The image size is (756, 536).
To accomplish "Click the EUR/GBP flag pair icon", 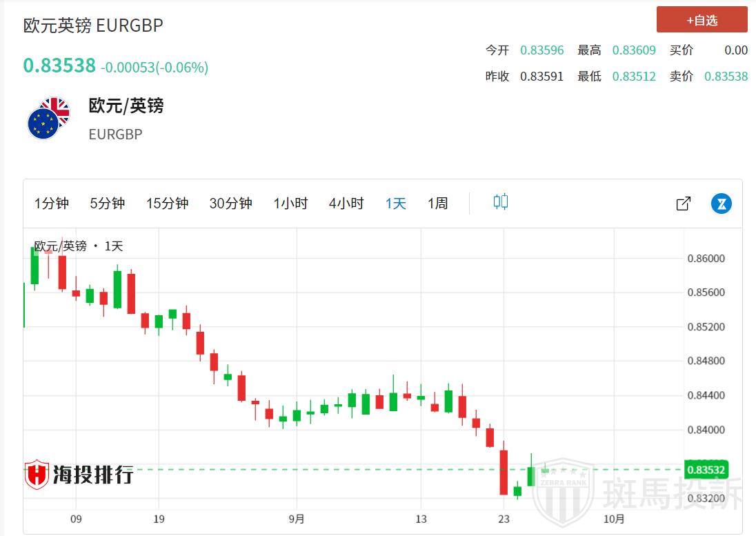I will tap(48, 119).
